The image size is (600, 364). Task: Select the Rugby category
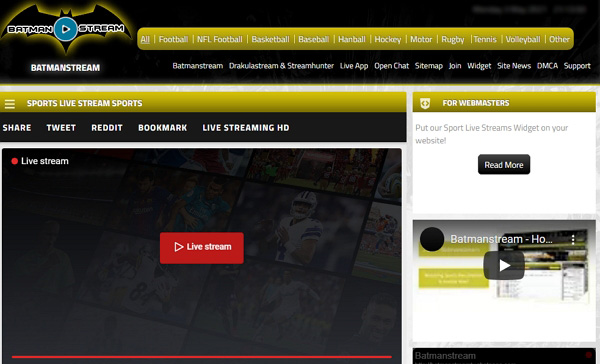coord(453,39)
